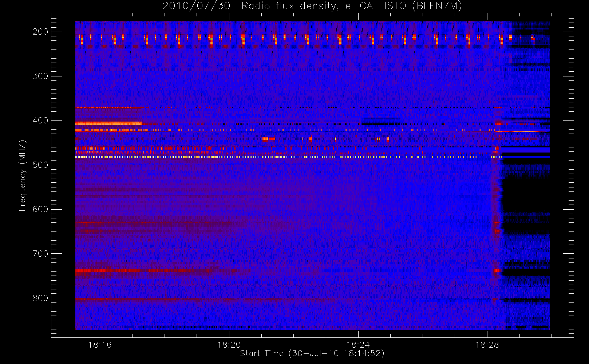Click the plot title '2010/07/30 Radio flux density, e-CALLISTO (BLEN7M)'
Viewport: 589px width, 364px height.
click(312, 6)
